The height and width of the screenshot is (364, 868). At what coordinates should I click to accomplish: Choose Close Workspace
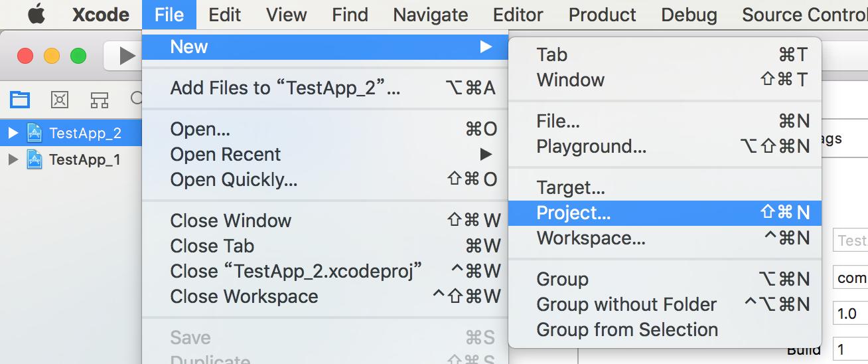(325, 296)
